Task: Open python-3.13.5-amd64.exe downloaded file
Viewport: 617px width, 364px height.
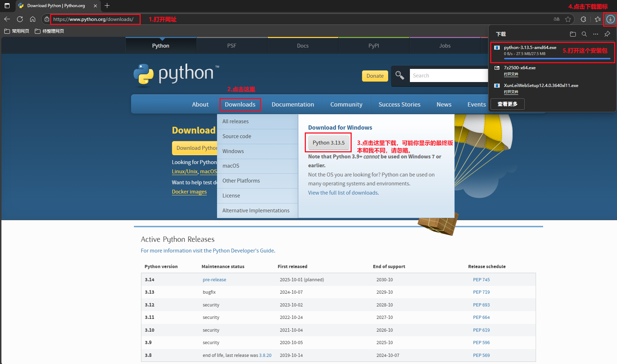Action: tap(530, 48)
